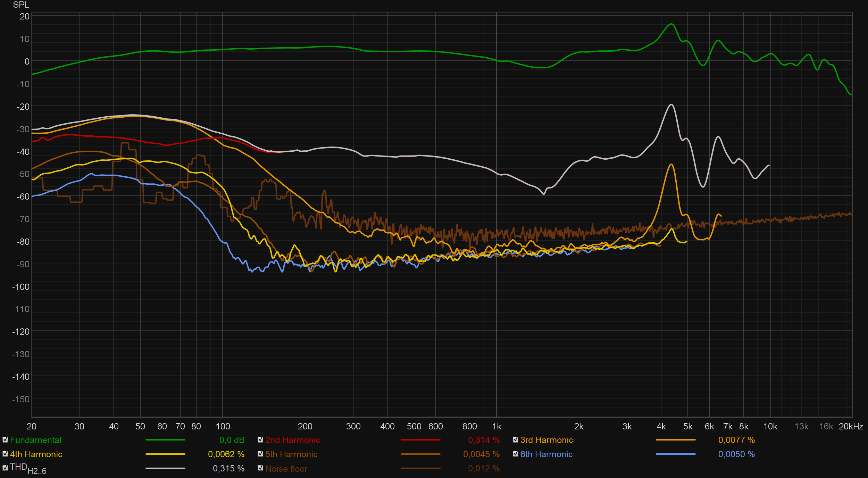Hide the Noise floor trace checkbox

pyautogui.click(x=260, y=468)
